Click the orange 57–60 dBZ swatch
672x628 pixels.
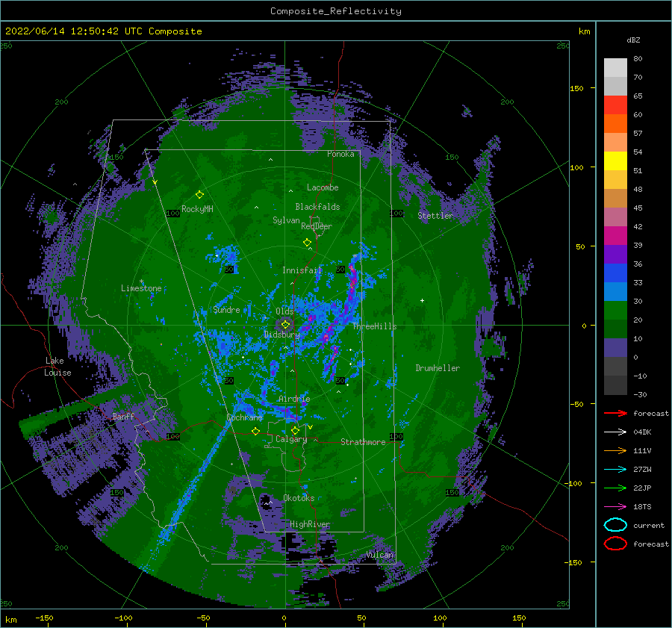pyautogui.click(x=615, y=123)
